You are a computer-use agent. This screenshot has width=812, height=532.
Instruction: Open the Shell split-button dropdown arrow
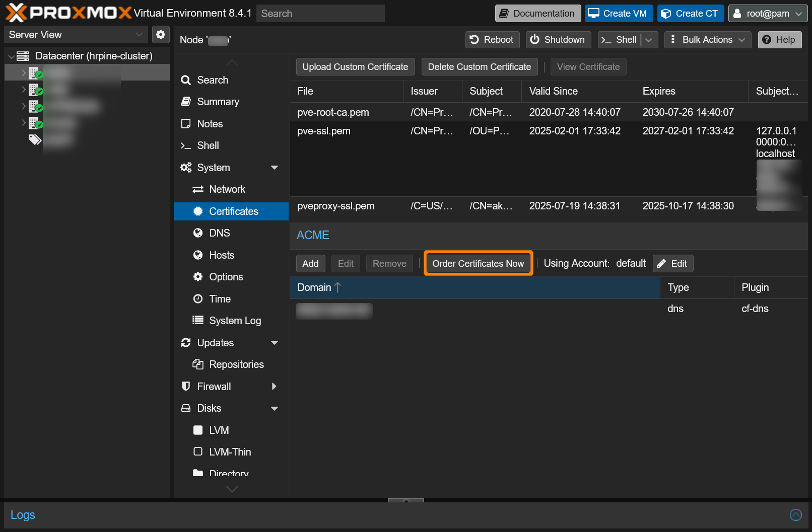pyautogui.click(x=649, y=39)
